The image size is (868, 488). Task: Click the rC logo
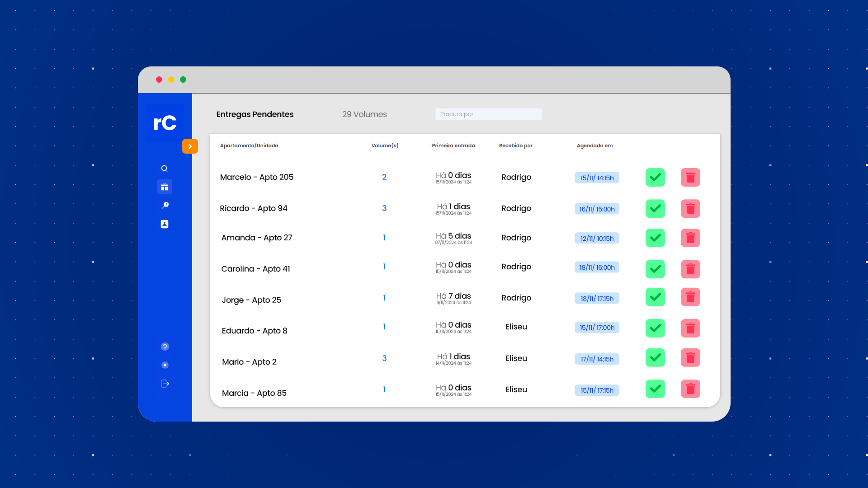coord(165,123)
